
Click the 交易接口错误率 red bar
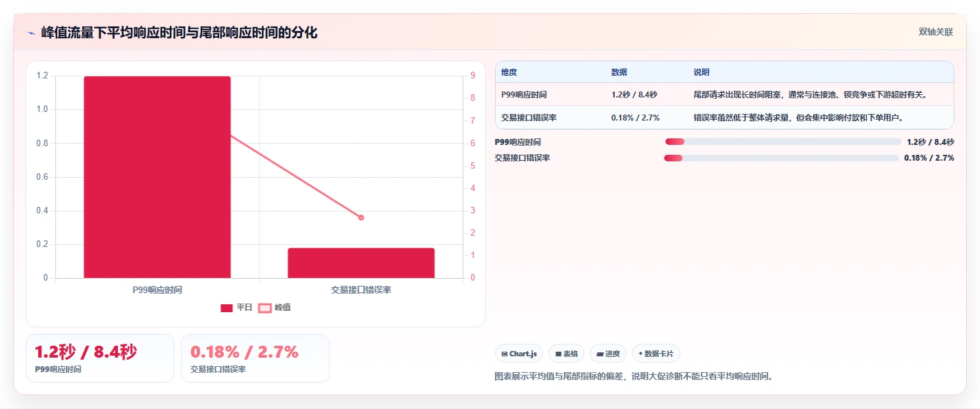coord(361,263)
